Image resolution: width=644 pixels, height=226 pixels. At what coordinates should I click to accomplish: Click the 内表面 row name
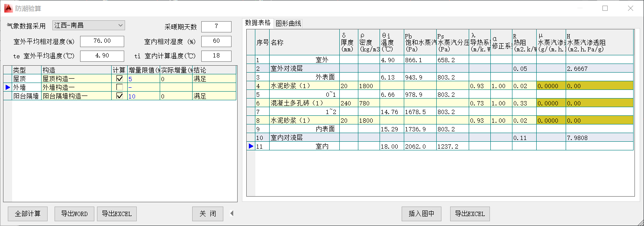pos(304,129)
